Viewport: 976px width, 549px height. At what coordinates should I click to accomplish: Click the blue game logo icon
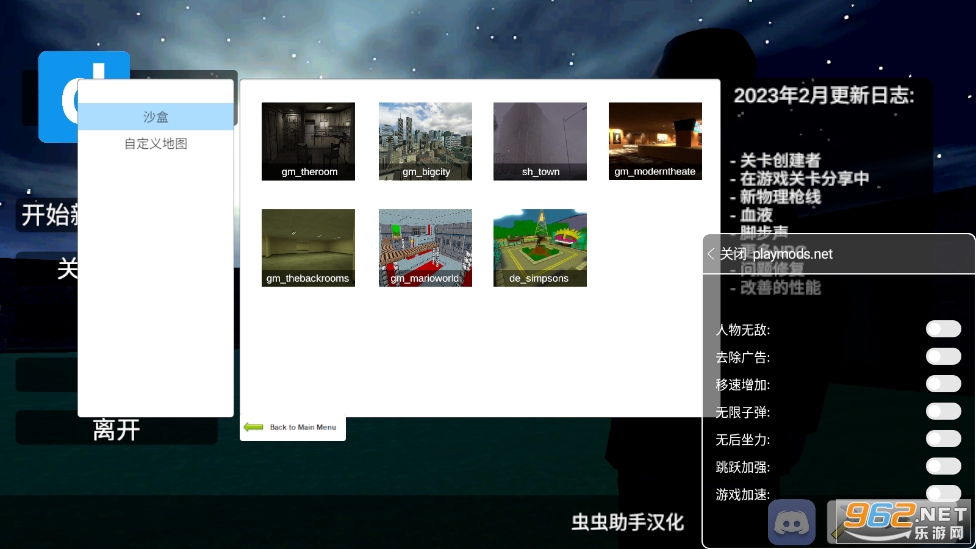point(84,96)
